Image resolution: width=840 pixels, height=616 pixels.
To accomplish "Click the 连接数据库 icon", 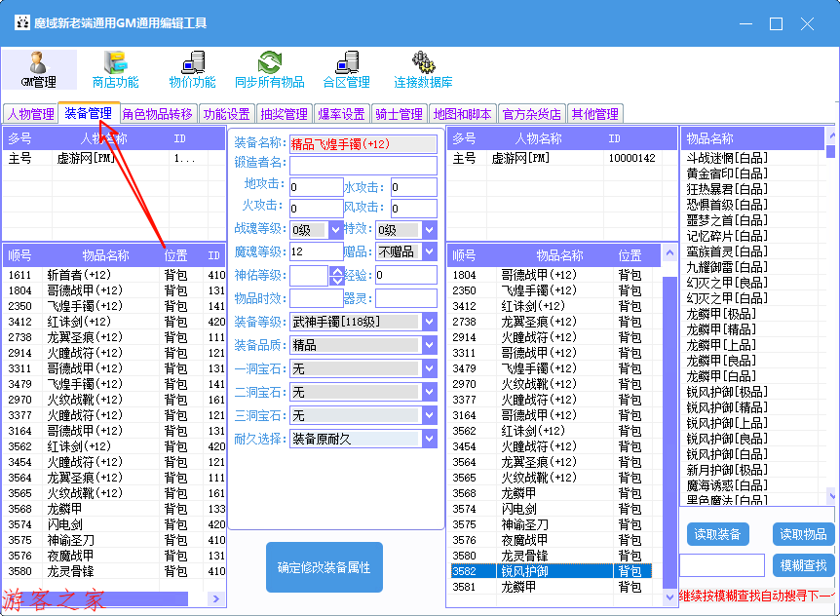I will click(423, 69).
